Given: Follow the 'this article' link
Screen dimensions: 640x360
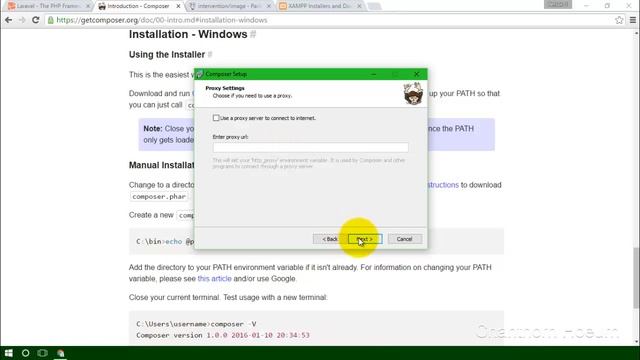Looking at the screenshot, I should click(x=214, y=279).
